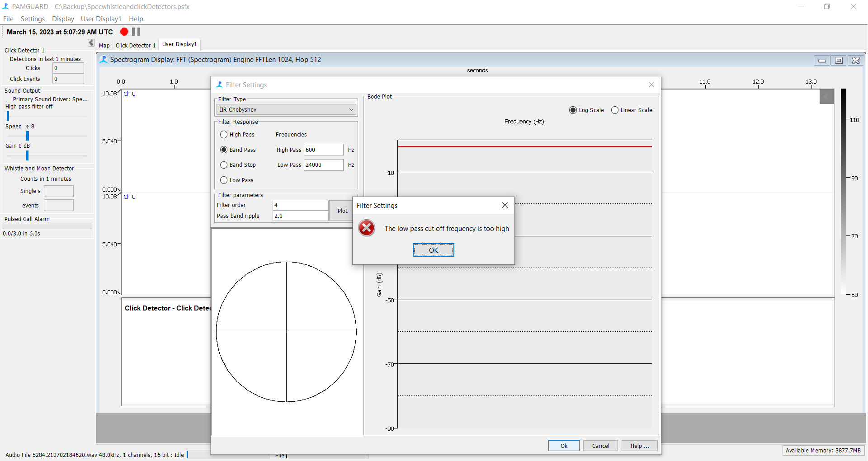Select Low Pass filter response
Screen dimensions: 868x461
[x=224, y=180]
